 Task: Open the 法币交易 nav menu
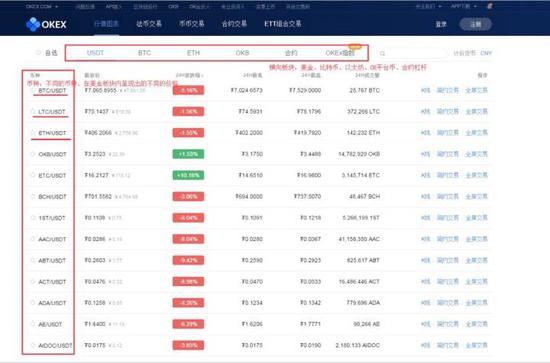149,24
